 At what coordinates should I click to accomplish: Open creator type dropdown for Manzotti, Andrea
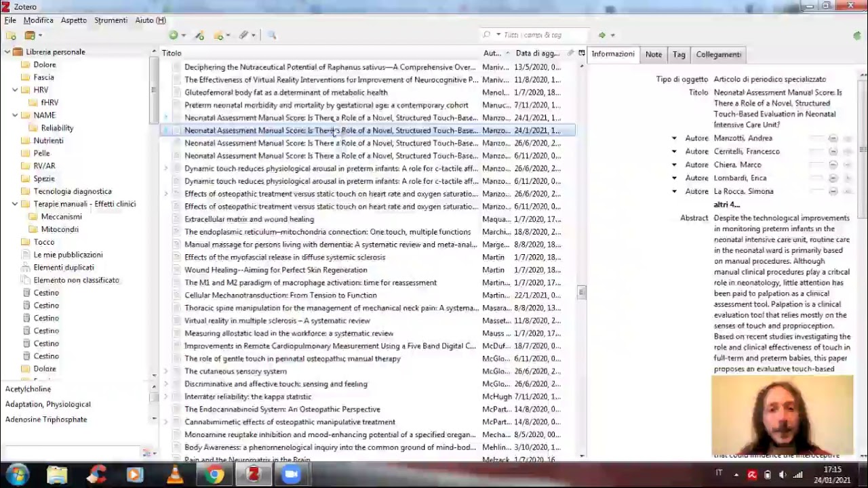[x=674, y=138]
